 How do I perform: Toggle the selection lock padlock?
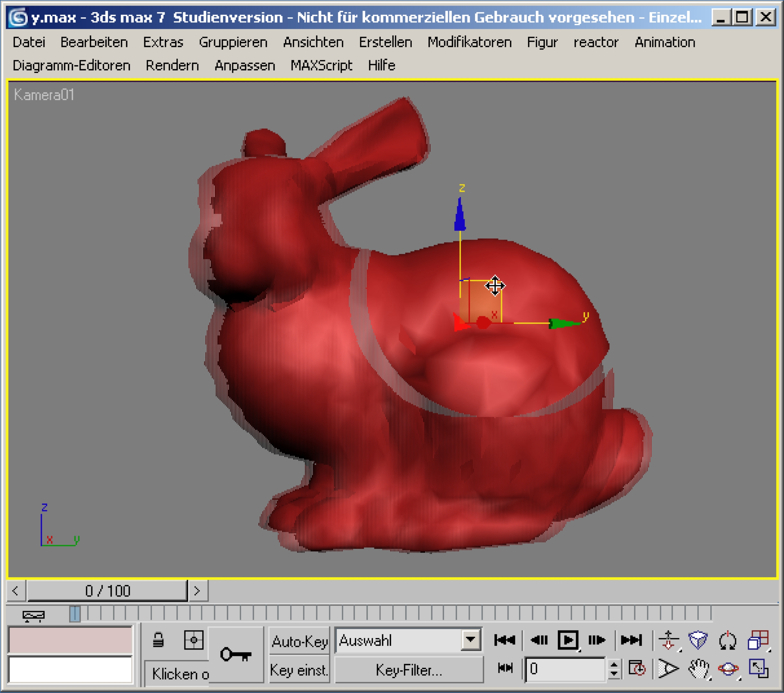tap(158, 640)
